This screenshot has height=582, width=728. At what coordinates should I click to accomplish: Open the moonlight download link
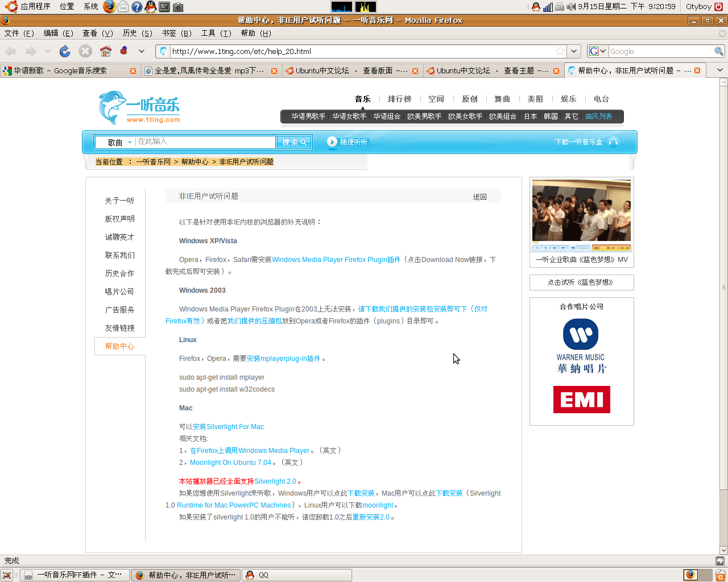click(x=378, y=505)
